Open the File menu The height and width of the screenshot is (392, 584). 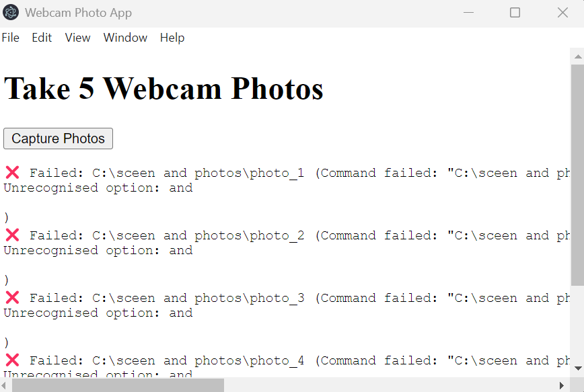coord(11,38)
